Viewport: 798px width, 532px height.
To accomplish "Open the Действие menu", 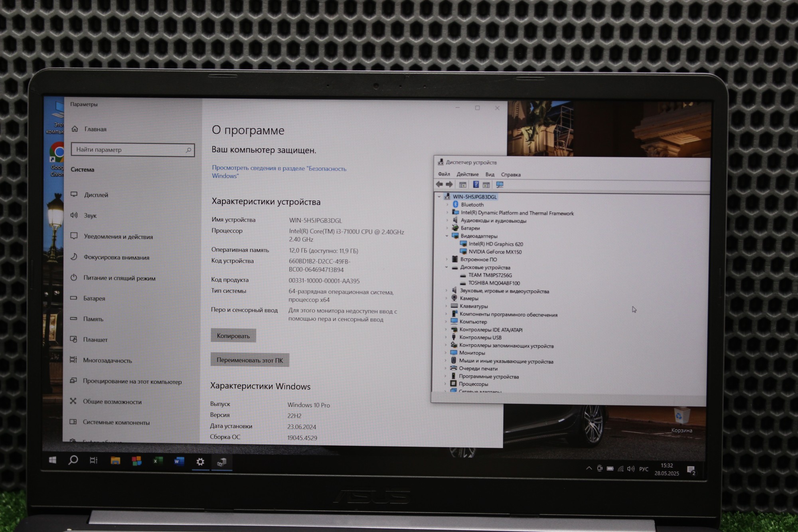I will pyautogui.click(x=467, y=174).
